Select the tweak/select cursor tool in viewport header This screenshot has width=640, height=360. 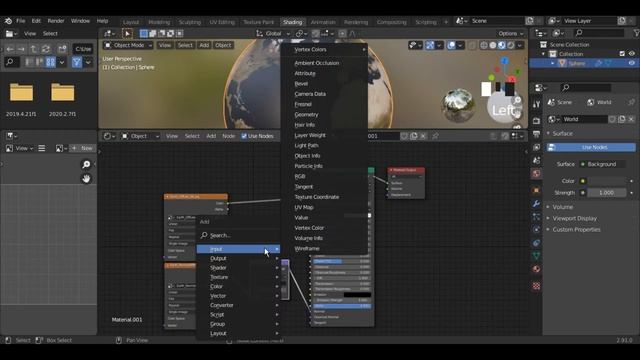[127, 33]
